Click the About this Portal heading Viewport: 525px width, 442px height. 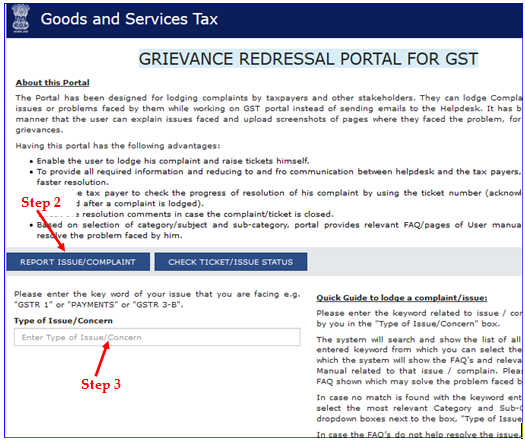(x=53, y=83)
